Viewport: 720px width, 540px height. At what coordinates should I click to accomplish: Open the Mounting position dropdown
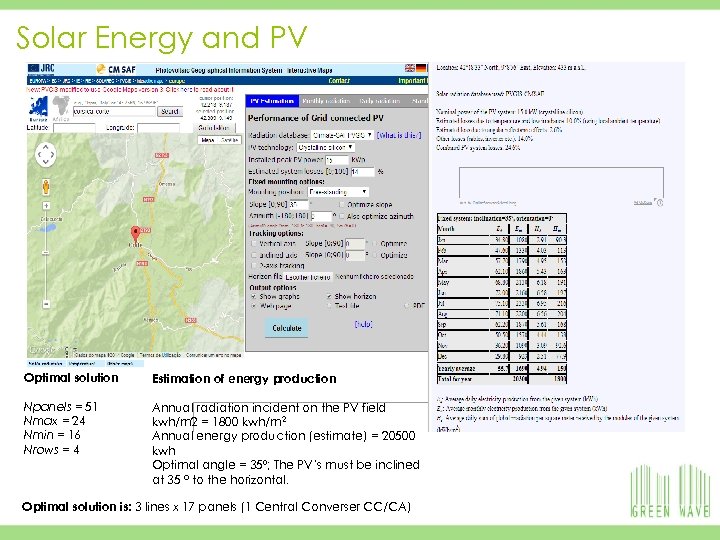(x=338, y=192)
